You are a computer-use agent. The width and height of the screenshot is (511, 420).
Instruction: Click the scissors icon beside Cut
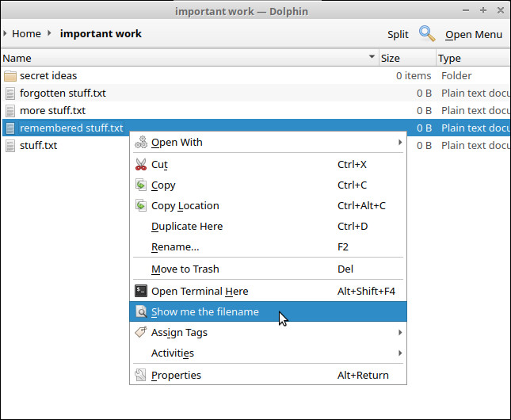(x=141, y=164)
